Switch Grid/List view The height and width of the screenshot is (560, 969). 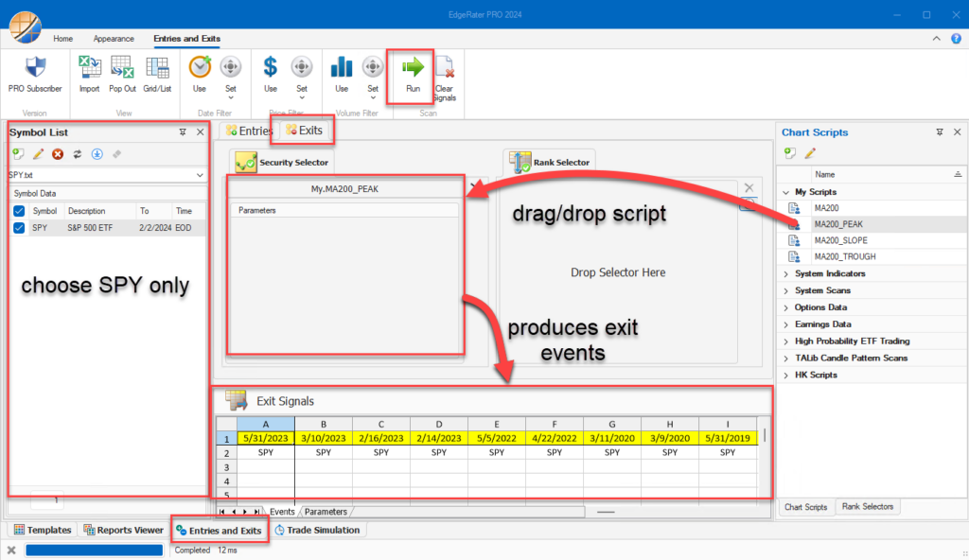[x=157, y=67]
